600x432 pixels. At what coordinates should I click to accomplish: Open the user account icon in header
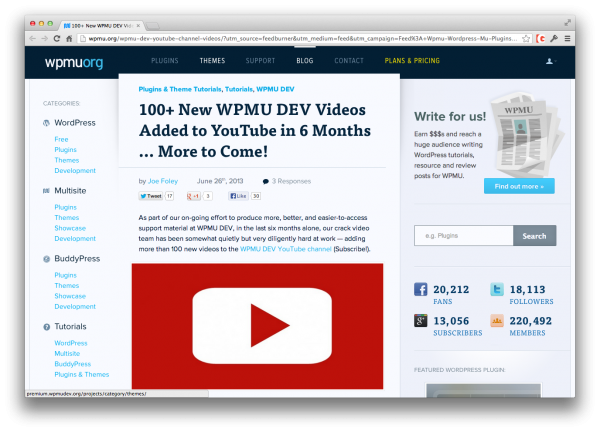pos(550,61)
